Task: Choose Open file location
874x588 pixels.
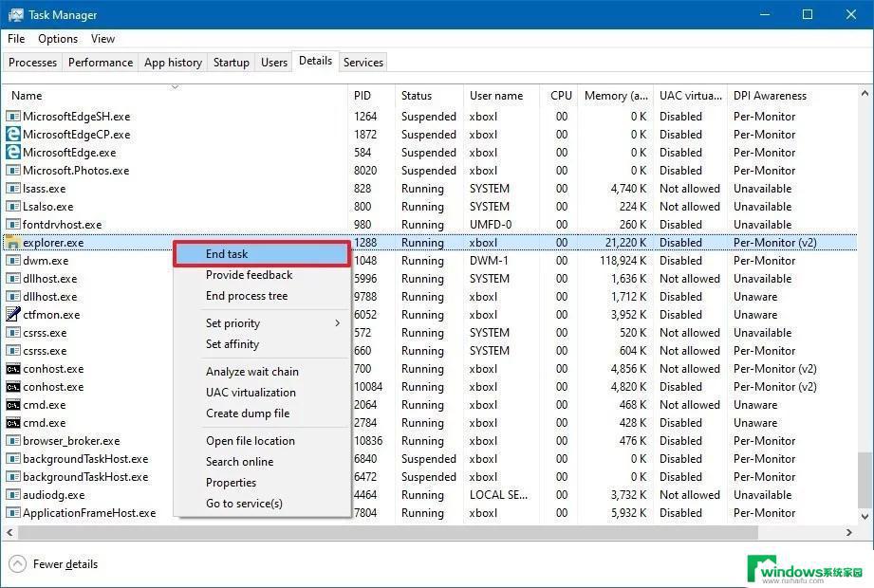Action: coord(261,441)
